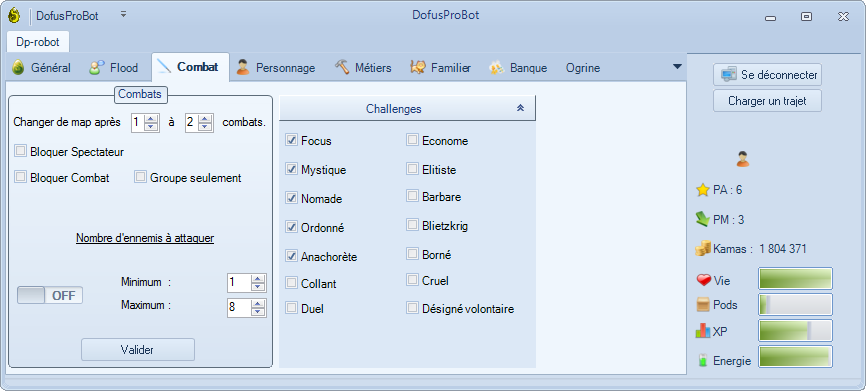Viewport: 866px width, 391px height.
Task: Click the DofusProBot egg logo icon
Action: [x=14, y=15]
